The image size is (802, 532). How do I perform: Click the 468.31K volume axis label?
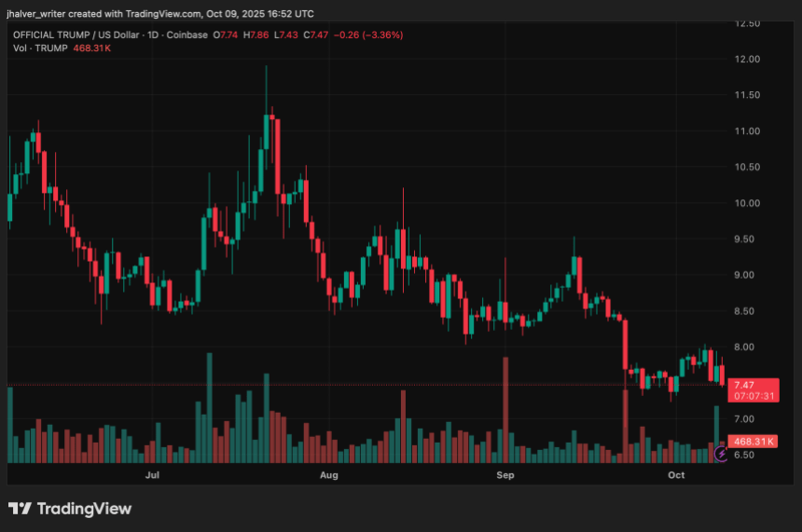(x=755, y=441)
